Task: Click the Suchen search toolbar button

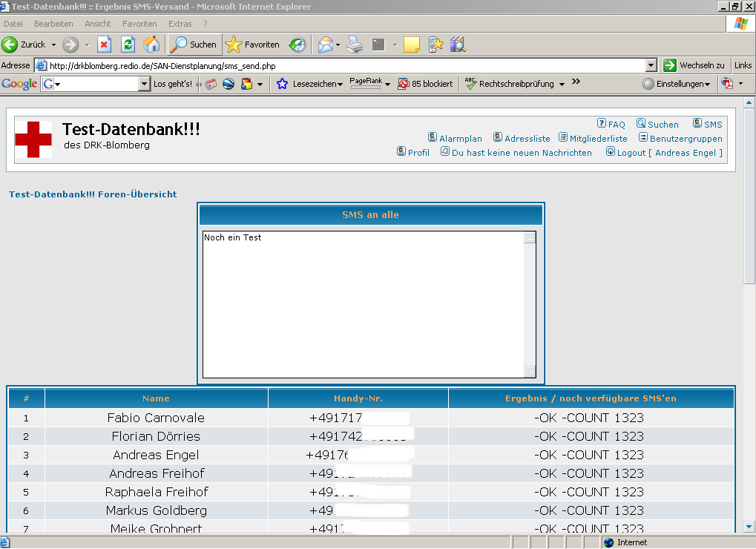Action: [194, 45]
